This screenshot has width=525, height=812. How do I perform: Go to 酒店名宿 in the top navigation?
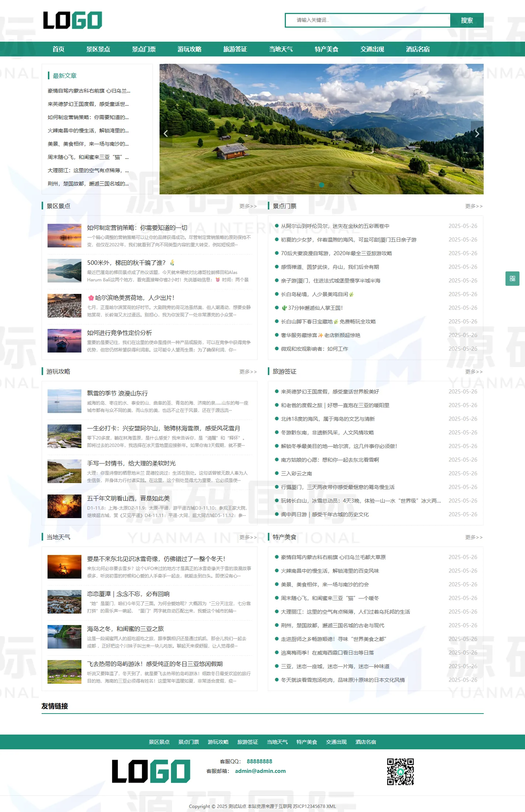418,49
